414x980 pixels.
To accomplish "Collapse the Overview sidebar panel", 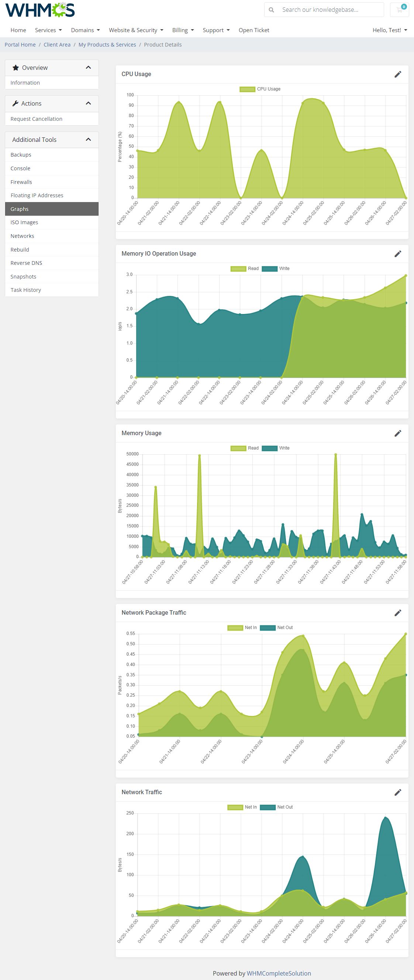I will coord(88,68).
